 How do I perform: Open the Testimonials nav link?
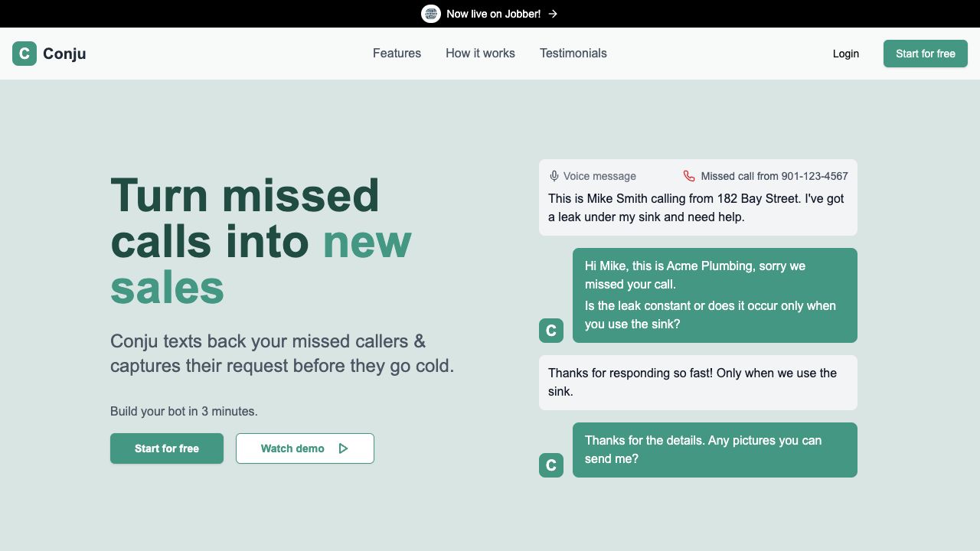pos(573,54)
